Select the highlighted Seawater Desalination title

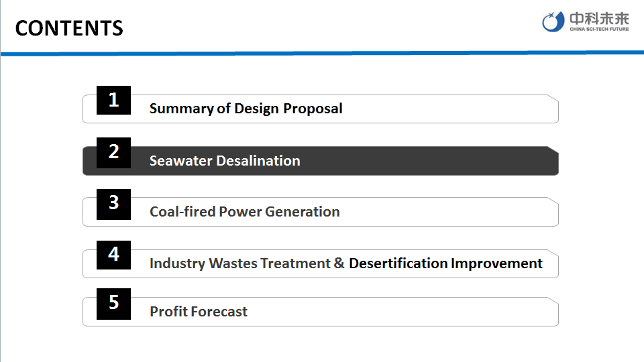[225, 161]
